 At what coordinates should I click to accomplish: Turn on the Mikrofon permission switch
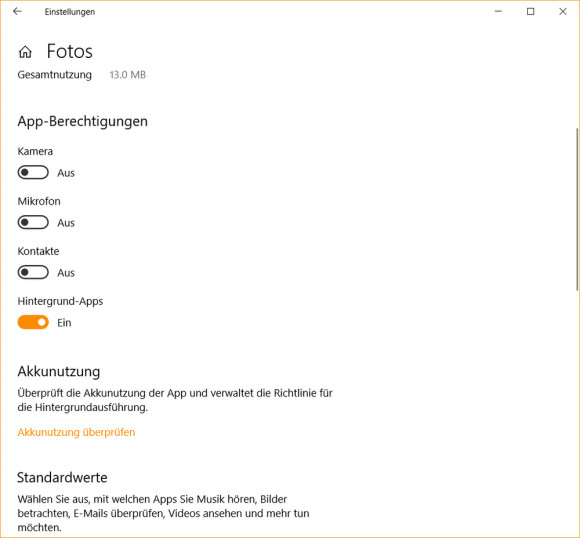point(33,222)
